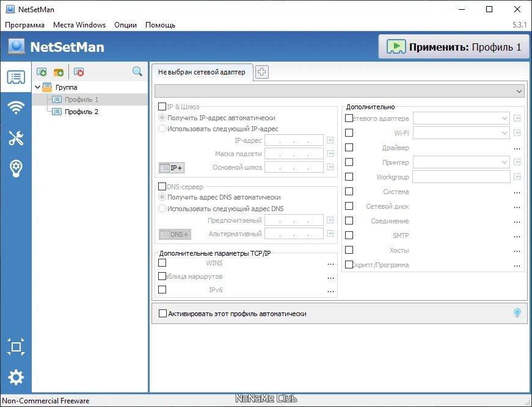Open the Места Windows menu

coord(79,25)
